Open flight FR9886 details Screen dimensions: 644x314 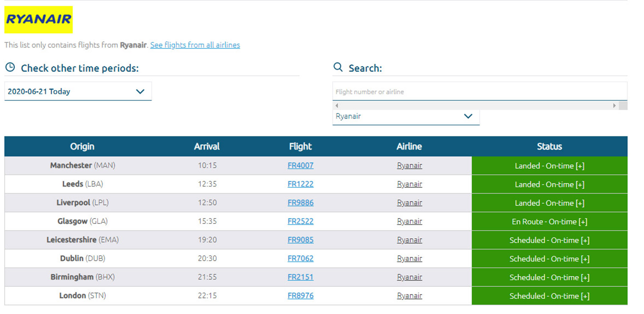coord(300,203)
